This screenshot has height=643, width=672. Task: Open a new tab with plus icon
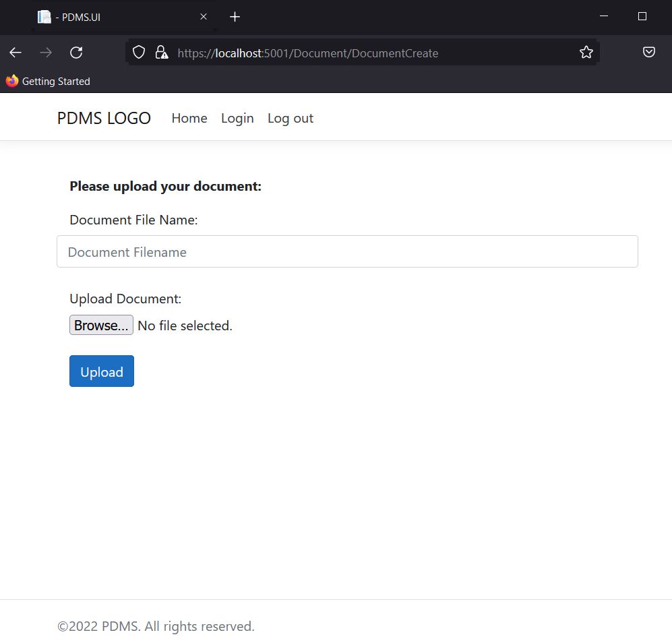235,17
